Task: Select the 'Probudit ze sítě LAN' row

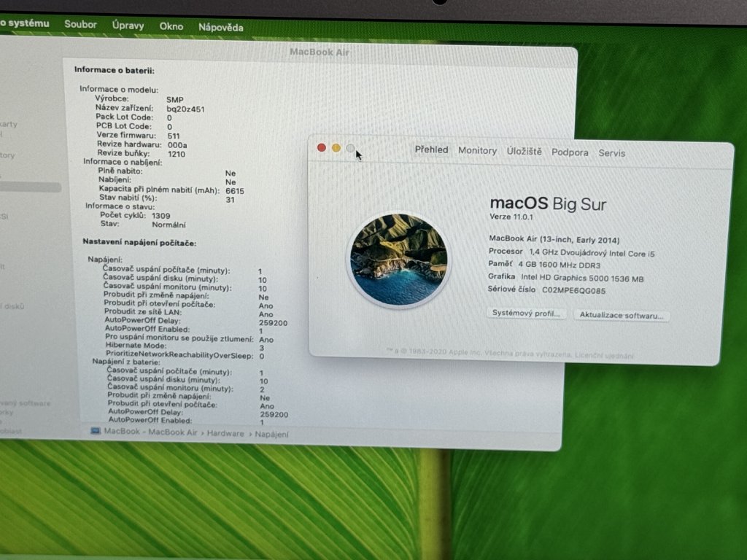Action: pyautogui.click(x=189, y=313)
